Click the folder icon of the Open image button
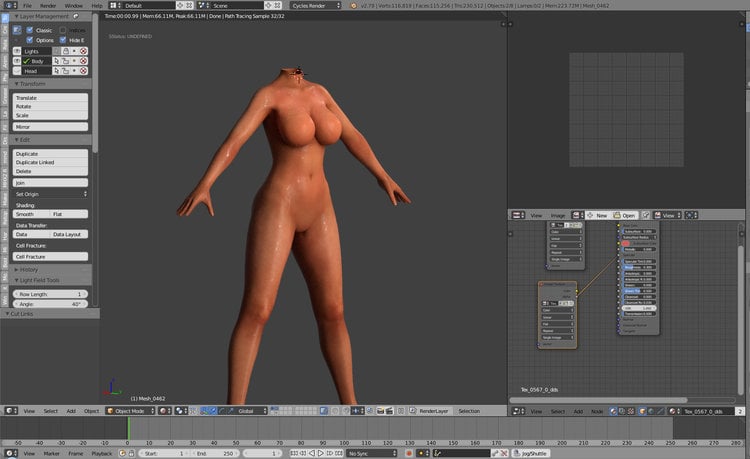Image resolution: width=750 pixels, height=459 pixels. click(x=617, y=215)
